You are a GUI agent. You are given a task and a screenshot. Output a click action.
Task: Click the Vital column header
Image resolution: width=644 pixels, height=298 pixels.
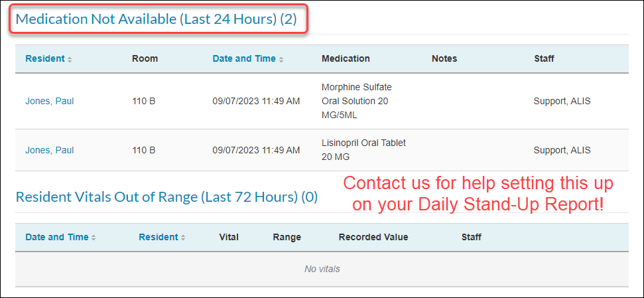click(x=229, y=237)
